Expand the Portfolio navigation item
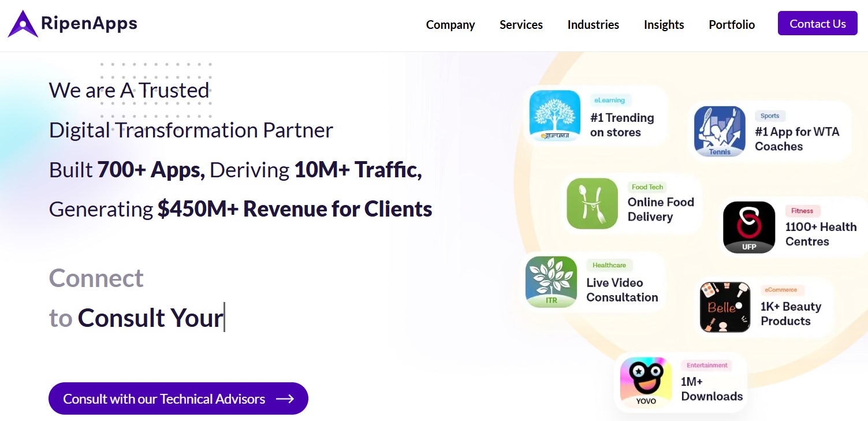 [731, 25]
